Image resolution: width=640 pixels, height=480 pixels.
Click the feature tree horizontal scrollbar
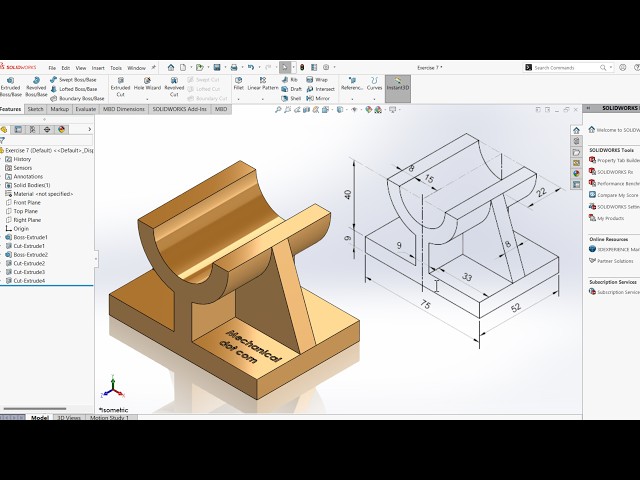pyautogui.click(x=35, y=409)
